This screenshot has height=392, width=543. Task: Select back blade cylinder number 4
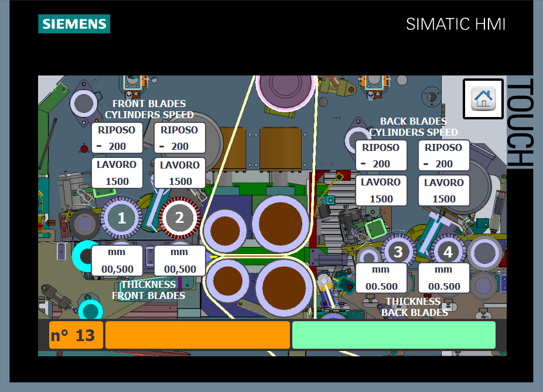coord(448,252)
